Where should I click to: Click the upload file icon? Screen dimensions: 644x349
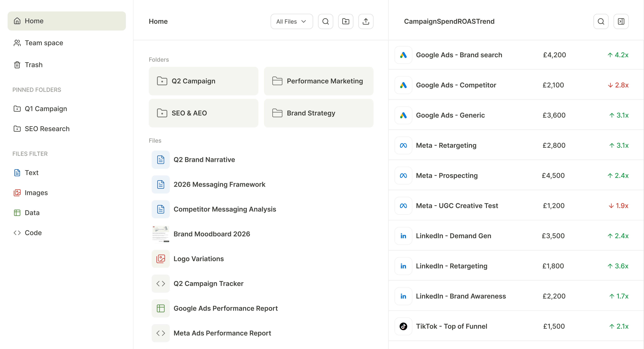[366, 21]
